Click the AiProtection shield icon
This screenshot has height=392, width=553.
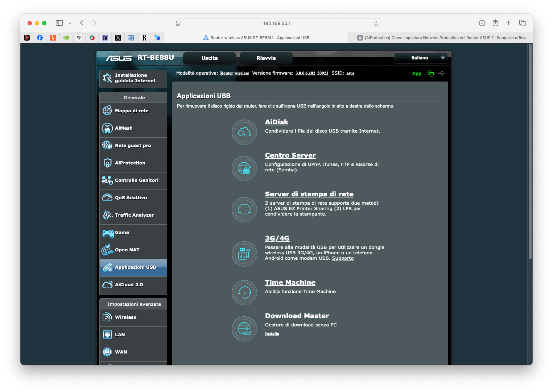point(107,163)
